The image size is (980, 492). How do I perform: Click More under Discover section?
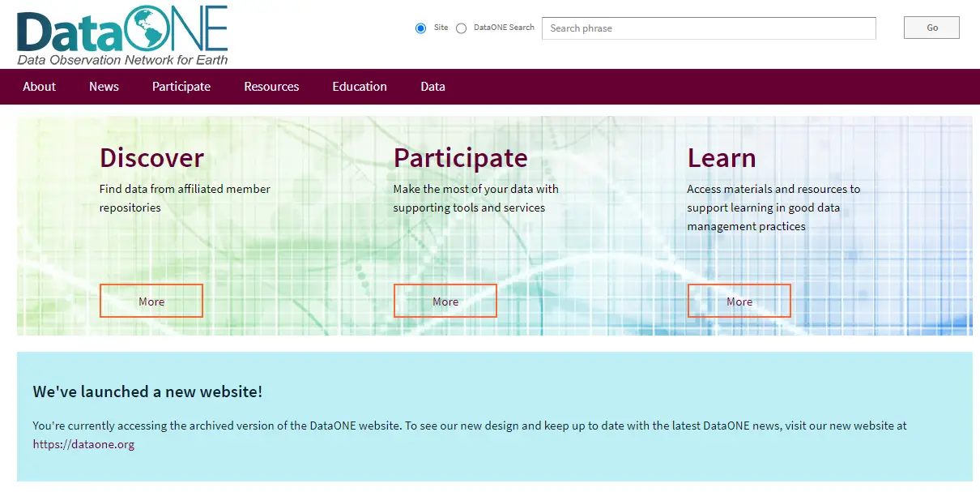point(151,300)
